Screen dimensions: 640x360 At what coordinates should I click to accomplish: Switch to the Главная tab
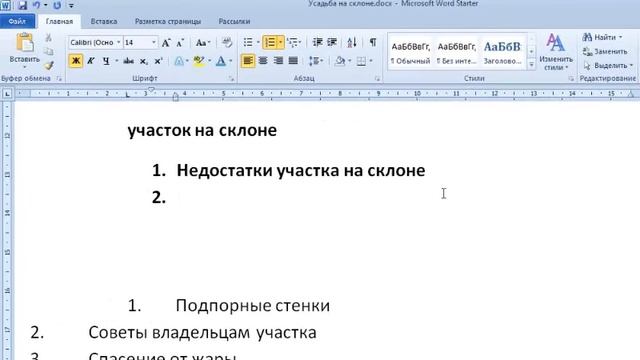pyautogui.click(x=59, y=21)
